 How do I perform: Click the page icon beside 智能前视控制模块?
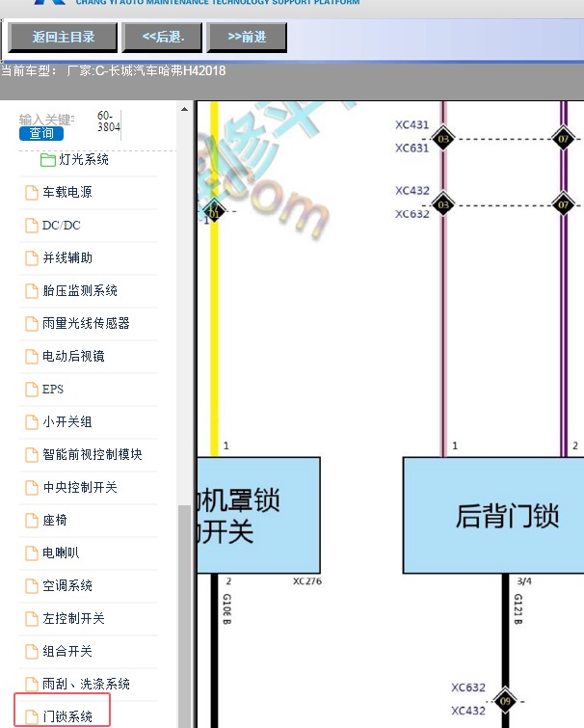(32, 455)
